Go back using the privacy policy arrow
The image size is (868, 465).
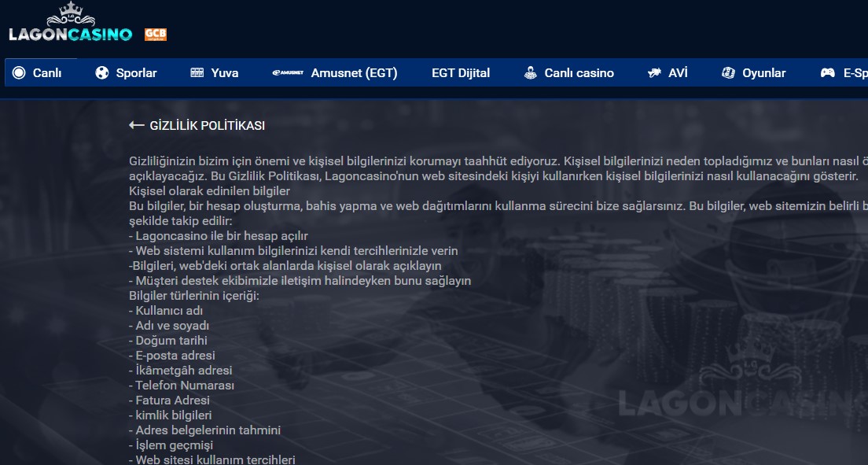point(135,124)
